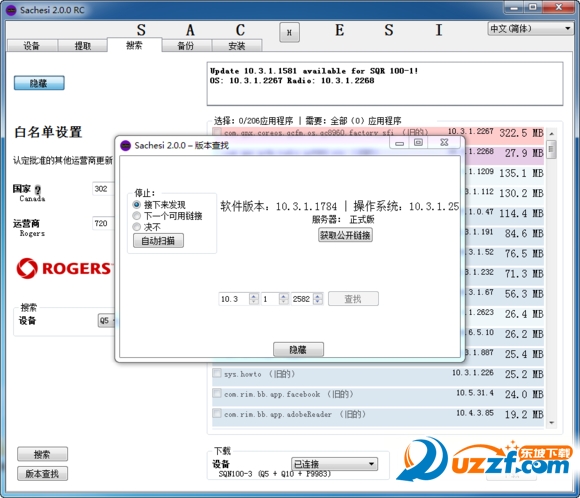Close the version lookup dialog
This screenshot has width=580, height=498.
pyautogui.click(x=444, y=143)
